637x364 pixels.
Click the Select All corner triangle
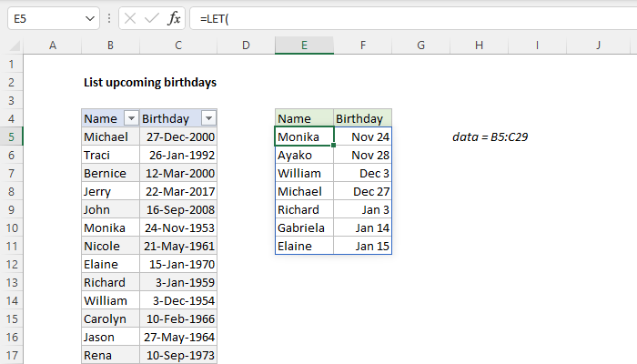coord(15,45)
